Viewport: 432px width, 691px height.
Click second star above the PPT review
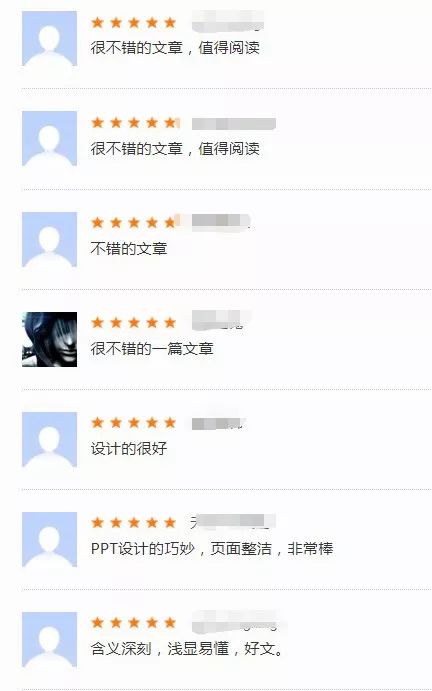click(x=115, y=523)
